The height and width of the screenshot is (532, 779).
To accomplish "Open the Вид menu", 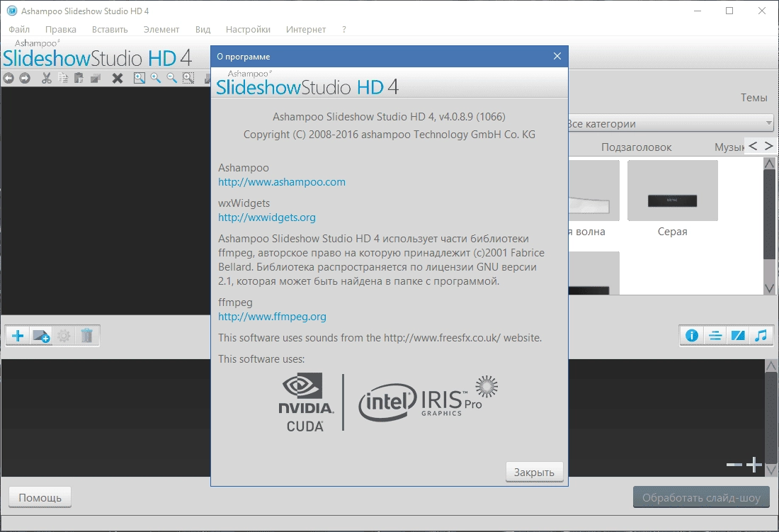I will coord(203,29).
